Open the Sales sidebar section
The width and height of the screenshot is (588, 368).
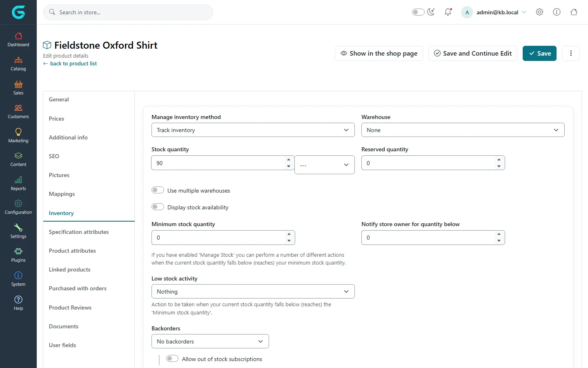coord(18,88)
